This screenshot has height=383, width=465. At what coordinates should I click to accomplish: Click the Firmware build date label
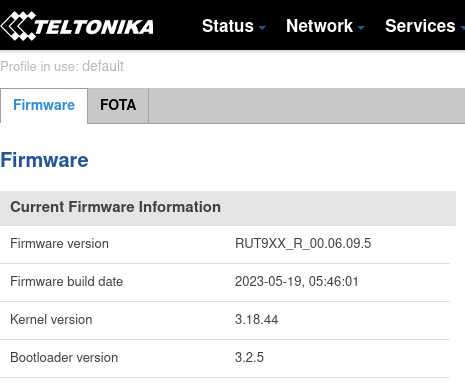pos(67,282)
